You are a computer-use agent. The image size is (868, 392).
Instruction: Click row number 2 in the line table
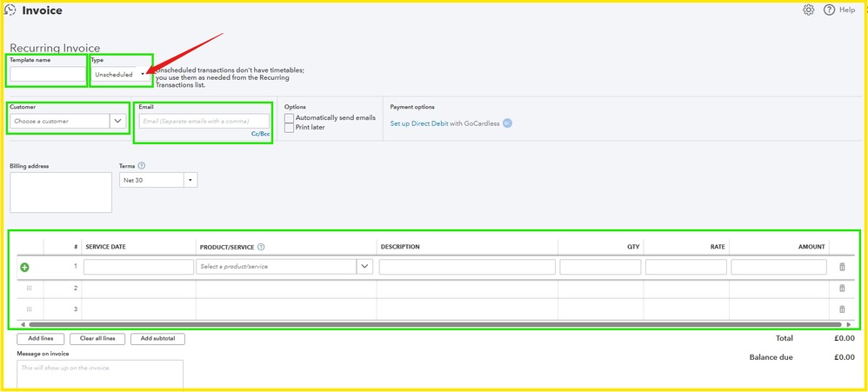76,288
